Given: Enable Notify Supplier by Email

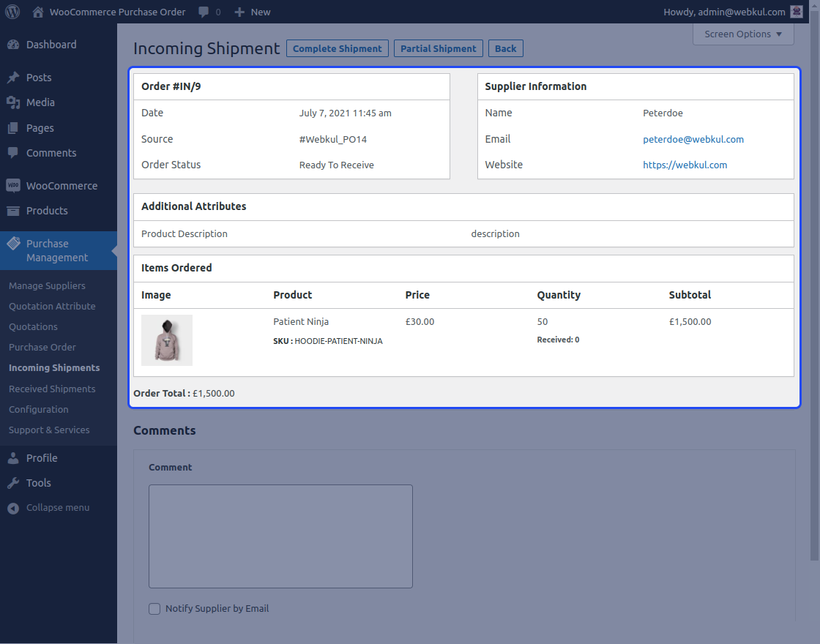Looking at the screenshot, I should [x=154, y=608].
